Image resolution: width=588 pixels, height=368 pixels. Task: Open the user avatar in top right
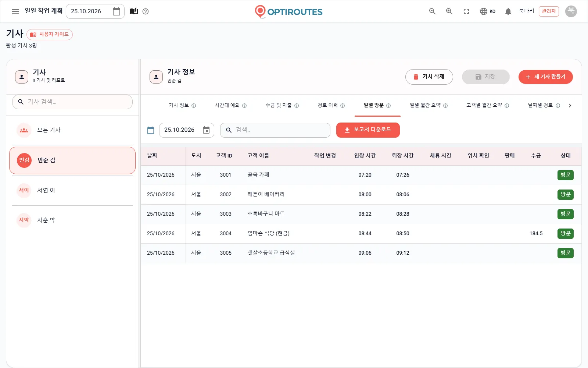click(571, 11)
